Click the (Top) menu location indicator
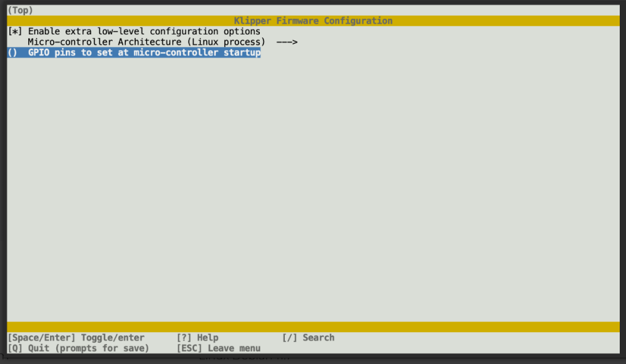The image size is (626, 364). pos(21,11)
